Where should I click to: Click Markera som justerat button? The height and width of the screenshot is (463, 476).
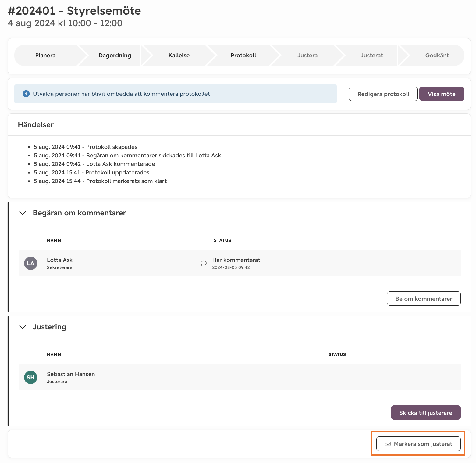[x=418, y=444]
